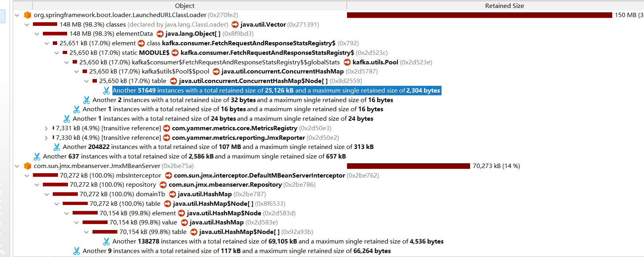Click the '70,154 kB (99.8%) value' text
The image size is (644, 257).
click(x=143, y=222)
